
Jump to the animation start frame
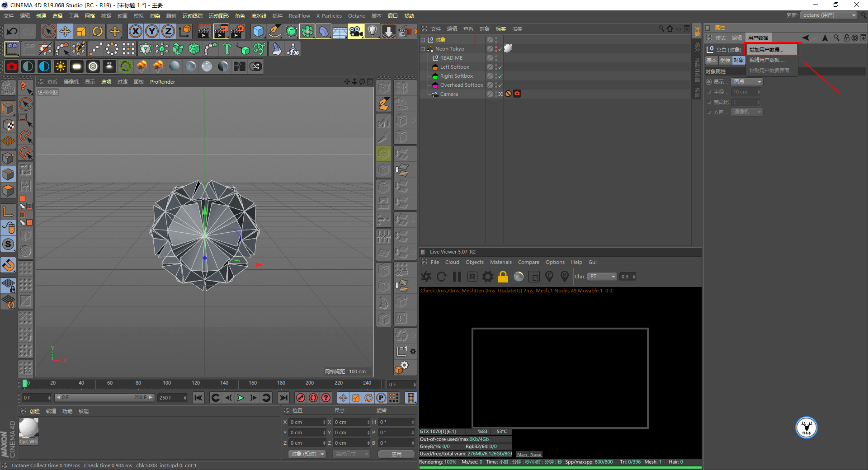pyautogui.click(x=198, y=398)
